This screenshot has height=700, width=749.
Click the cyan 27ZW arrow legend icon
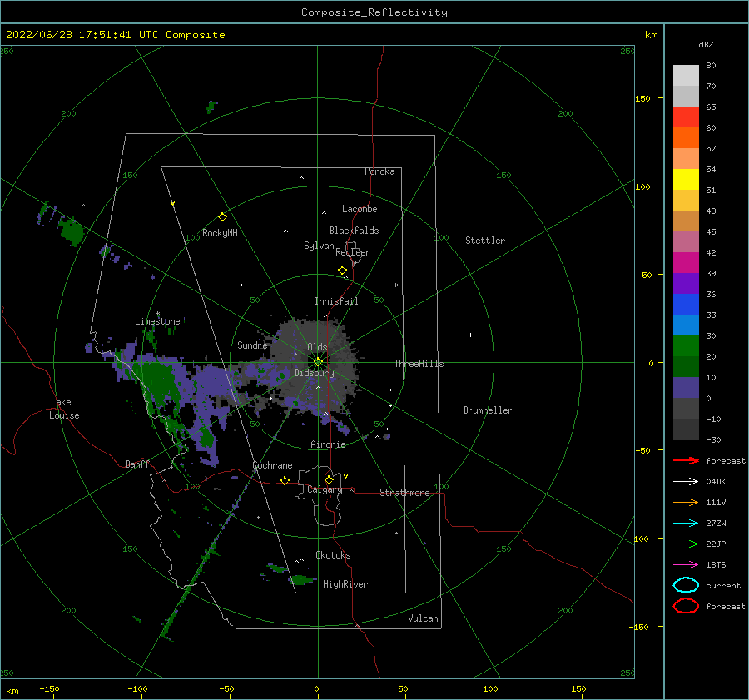pos(686,523)
